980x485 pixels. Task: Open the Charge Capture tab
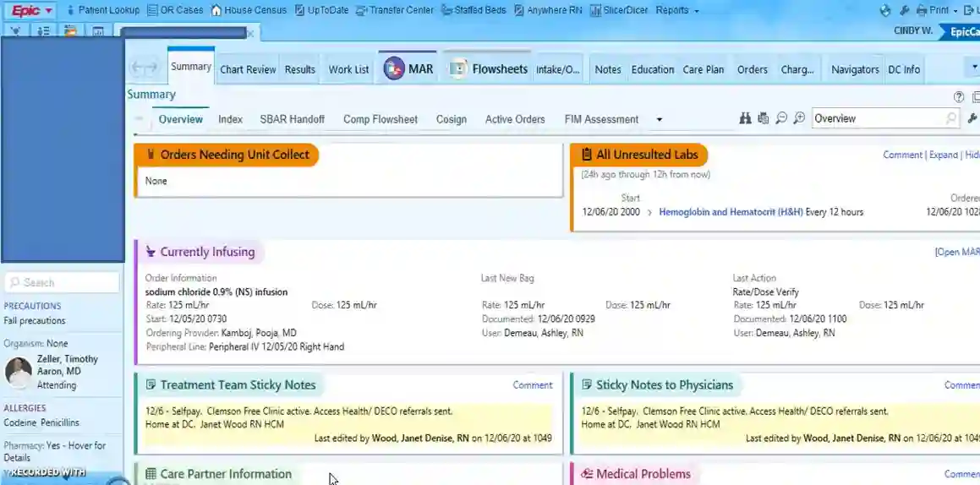797,69
